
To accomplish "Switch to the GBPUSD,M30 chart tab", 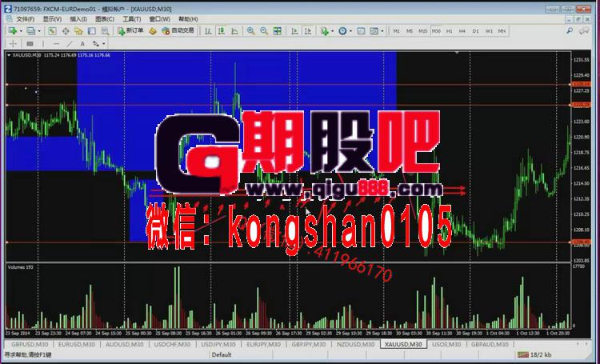I will click(x=30, y=344).
